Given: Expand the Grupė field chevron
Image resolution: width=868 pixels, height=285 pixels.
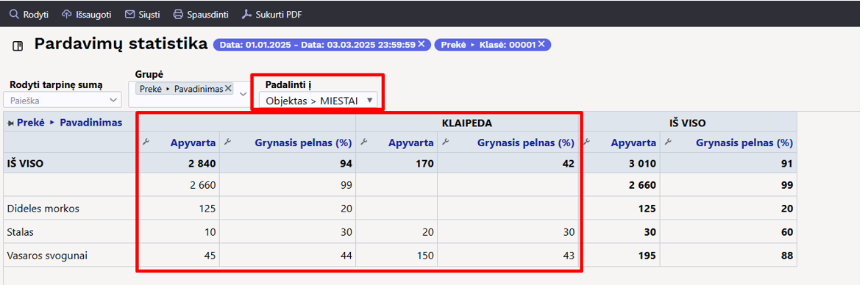Looking at the screenshot, I should click(243, 94).
